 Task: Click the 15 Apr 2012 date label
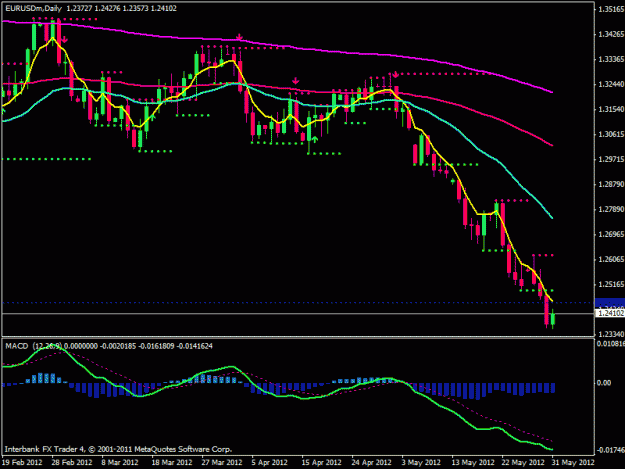tap(322, 463)
